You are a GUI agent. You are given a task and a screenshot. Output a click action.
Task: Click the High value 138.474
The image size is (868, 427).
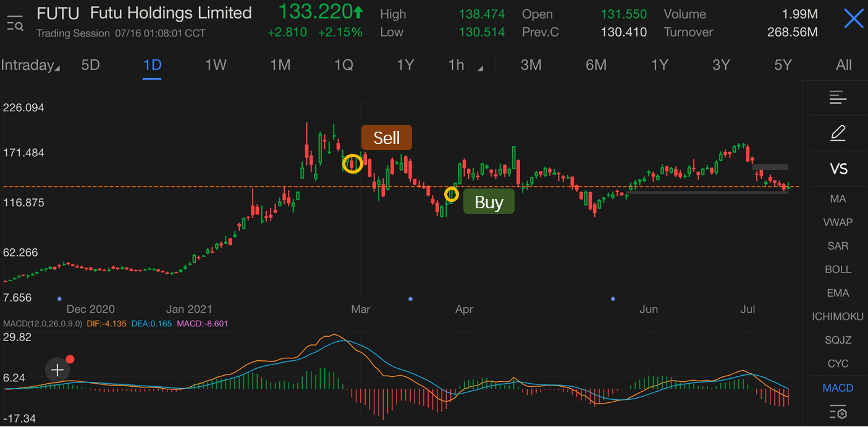481,14
